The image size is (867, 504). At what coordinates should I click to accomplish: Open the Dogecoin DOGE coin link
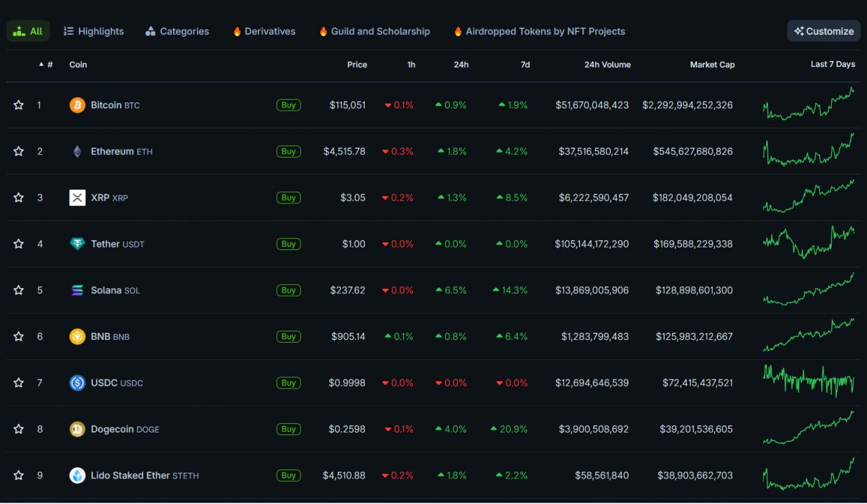pos(125,429)
